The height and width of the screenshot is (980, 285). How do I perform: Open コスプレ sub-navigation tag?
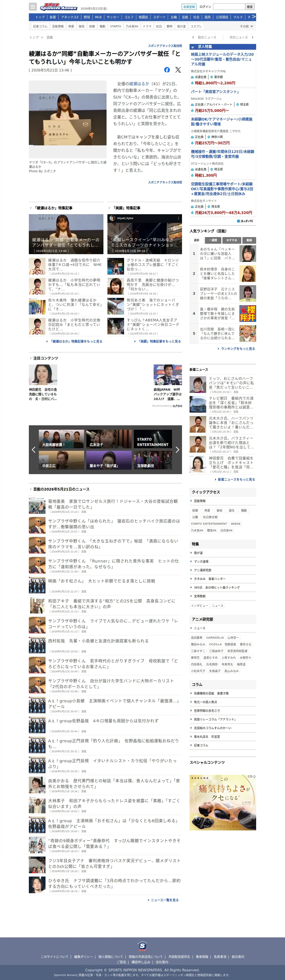coord(196,26)
